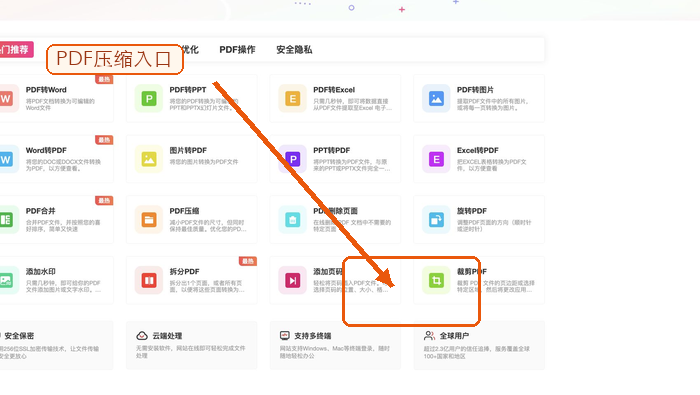Click the 最热 badge on PDF合并
This screenshot has height=395, width=700.
tap(104, 201)
